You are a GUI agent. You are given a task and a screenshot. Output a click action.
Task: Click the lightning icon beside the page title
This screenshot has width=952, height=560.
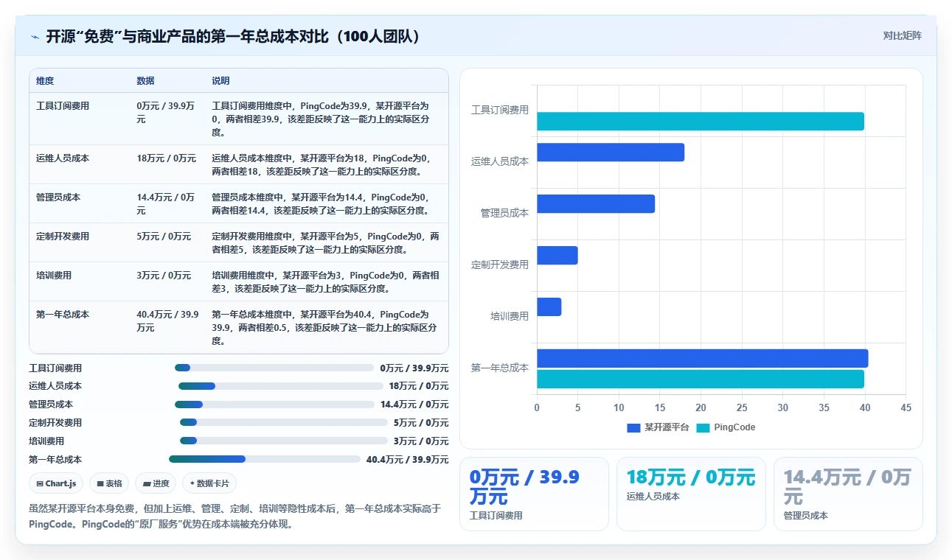tap(35, 37)
